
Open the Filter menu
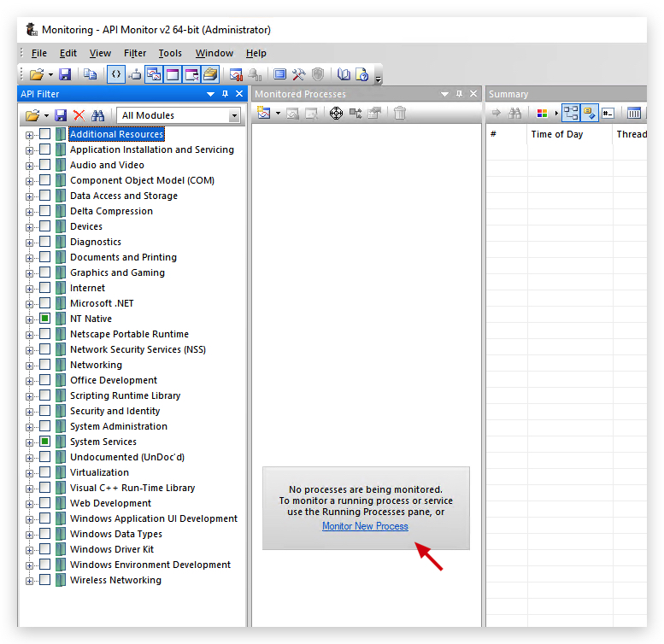click(x=135, y=53)
